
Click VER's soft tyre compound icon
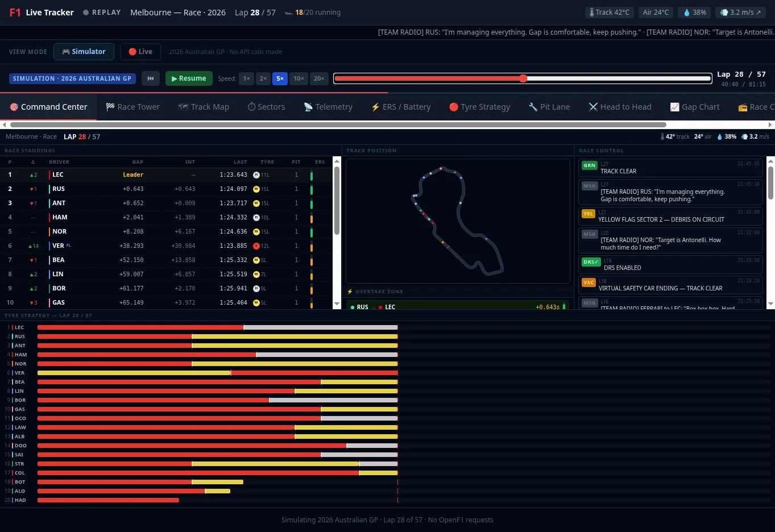pos(256,246)
